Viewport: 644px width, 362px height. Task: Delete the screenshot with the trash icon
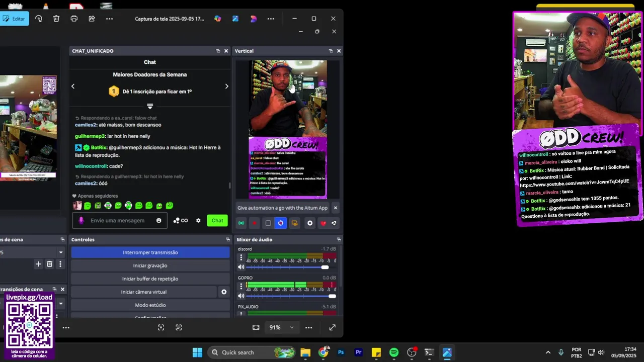pyautogui.click(x=56, y=19)
